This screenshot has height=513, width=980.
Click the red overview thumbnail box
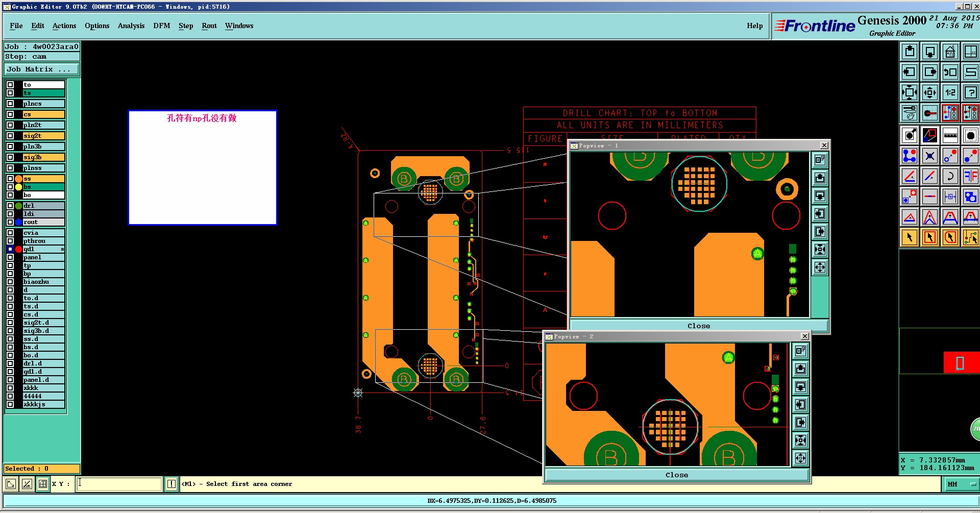[961, 362]
